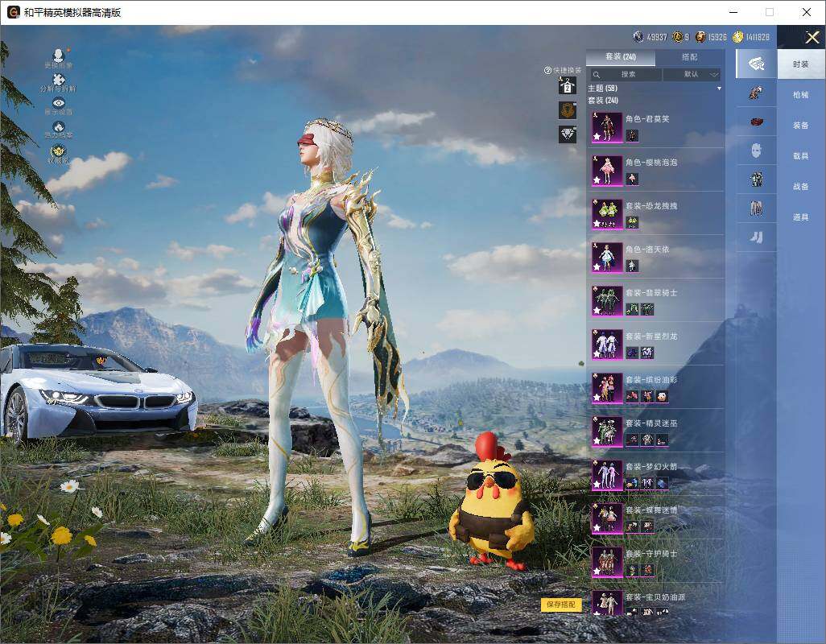
Task: Click the silver currency icon showing 49937
Action: click(638, 37)
